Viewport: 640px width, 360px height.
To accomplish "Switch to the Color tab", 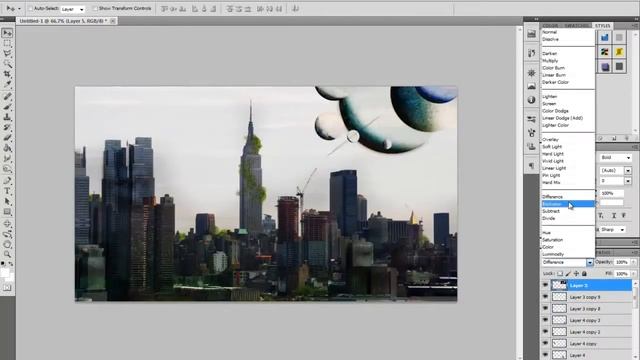I will pos(550,26).
